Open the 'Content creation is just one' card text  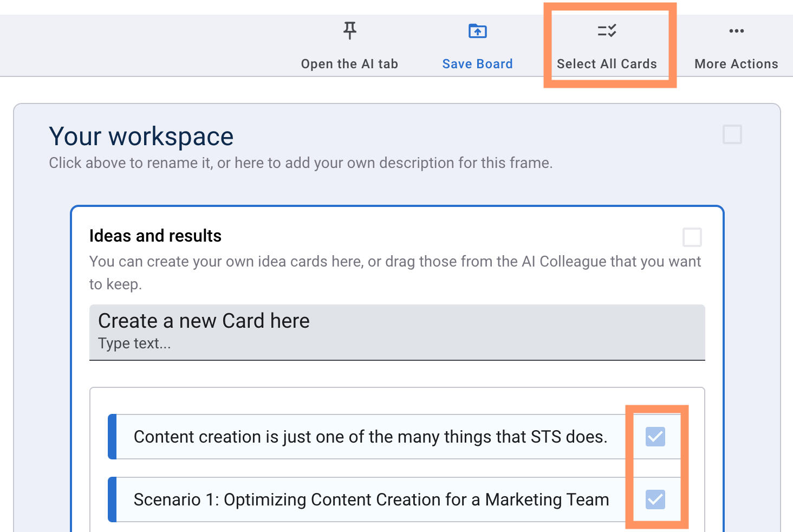pos(370,437)
